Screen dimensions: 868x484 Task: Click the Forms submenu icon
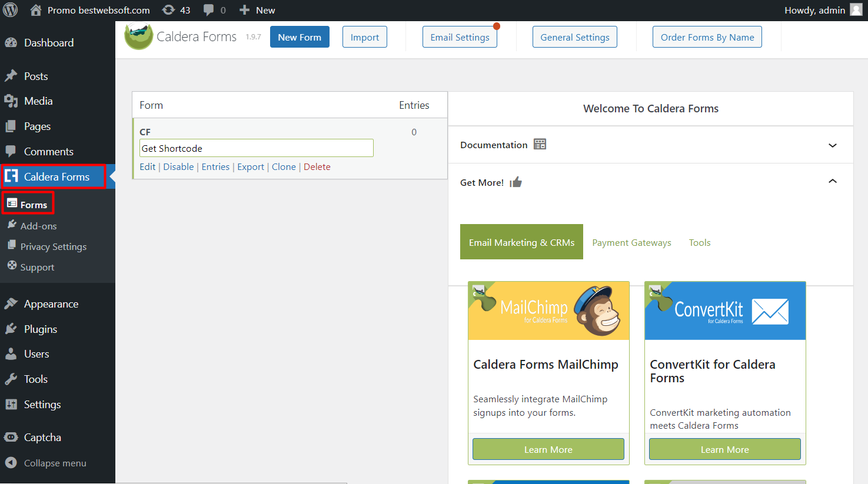point(12,203)
